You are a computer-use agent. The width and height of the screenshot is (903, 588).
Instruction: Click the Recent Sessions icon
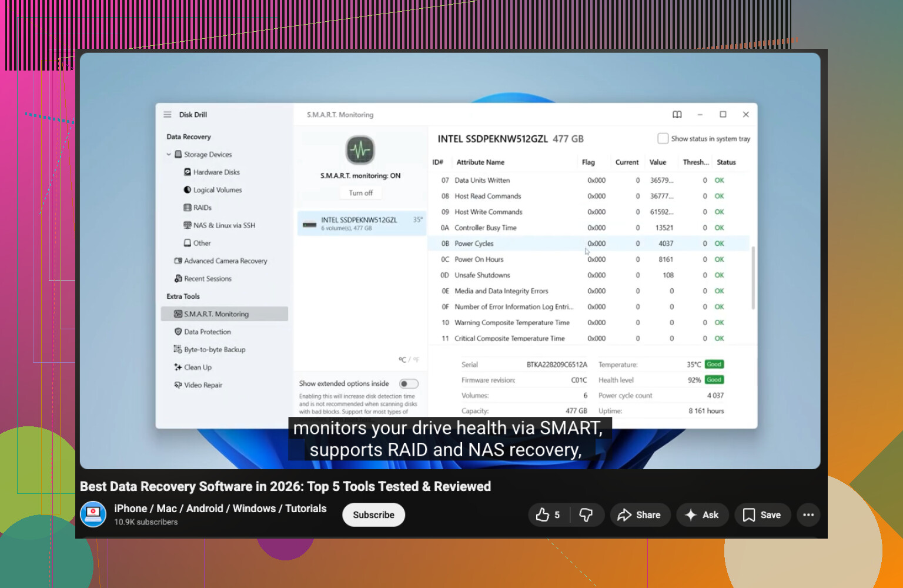[178, 279]
